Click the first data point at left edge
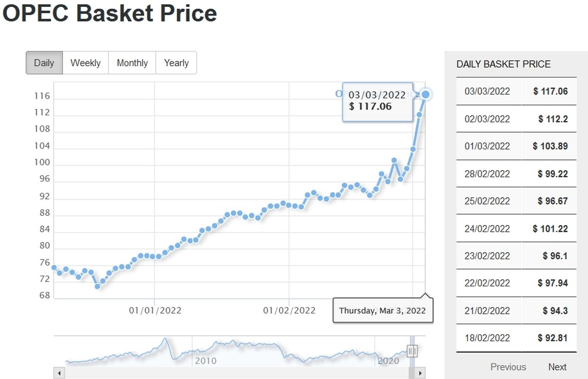This screenshot has height=379, width=588. tap(54, 267)
